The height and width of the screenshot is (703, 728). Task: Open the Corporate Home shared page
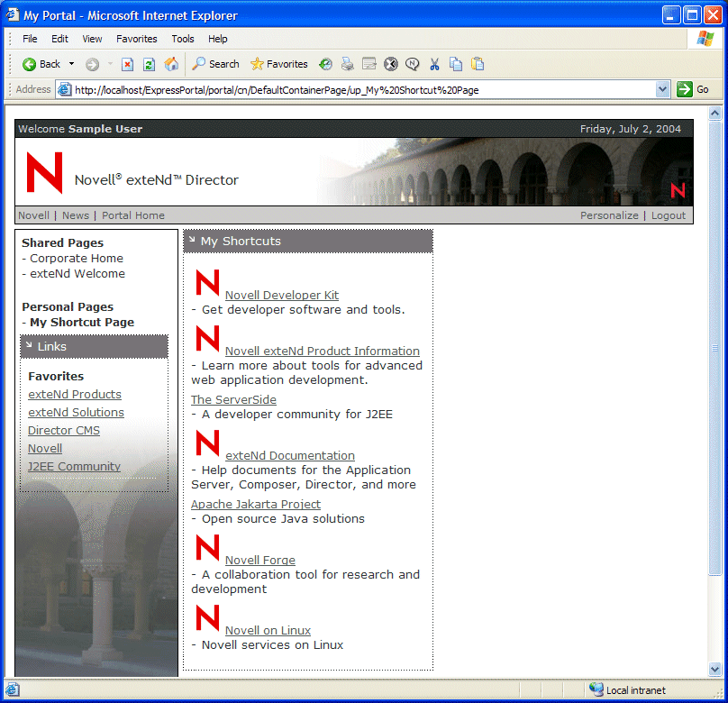pos(77,258)
